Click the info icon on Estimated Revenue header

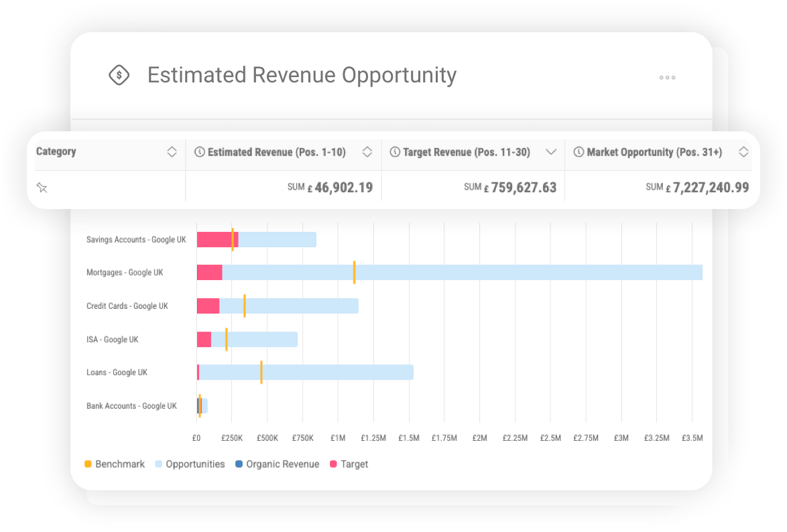coord(200,152)
